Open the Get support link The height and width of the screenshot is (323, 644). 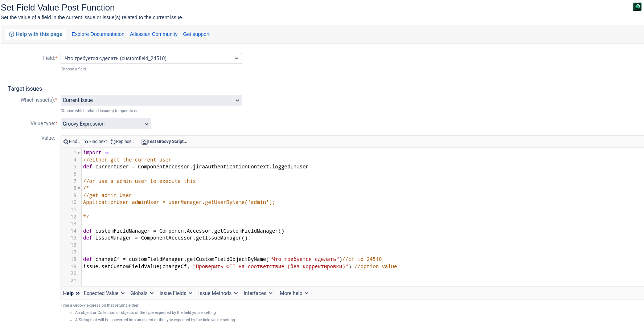tap(196, 34)
